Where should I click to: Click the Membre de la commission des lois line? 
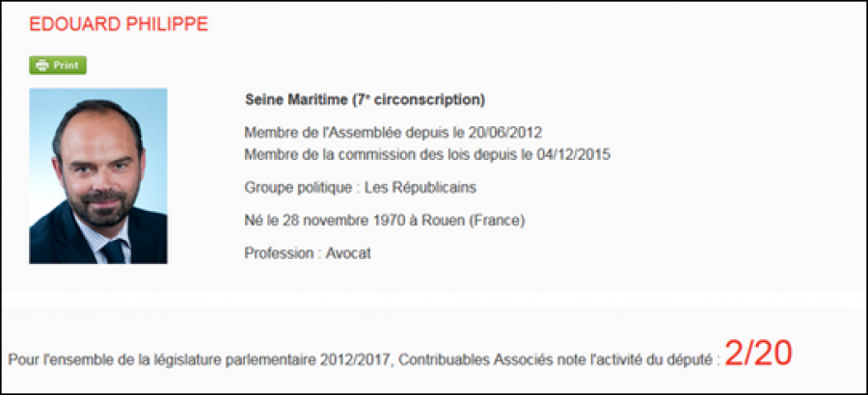coord(427,155)
